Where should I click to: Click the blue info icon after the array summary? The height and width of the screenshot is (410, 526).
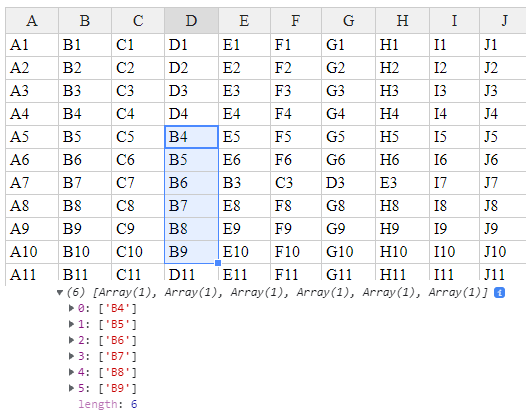coord(499,293)
